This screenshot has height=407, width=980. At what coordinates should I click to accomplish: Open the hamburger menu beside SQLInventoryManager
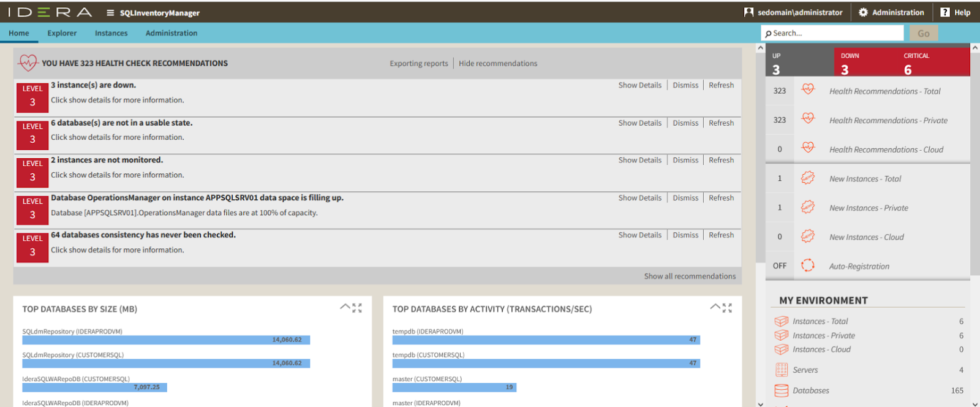110,13
